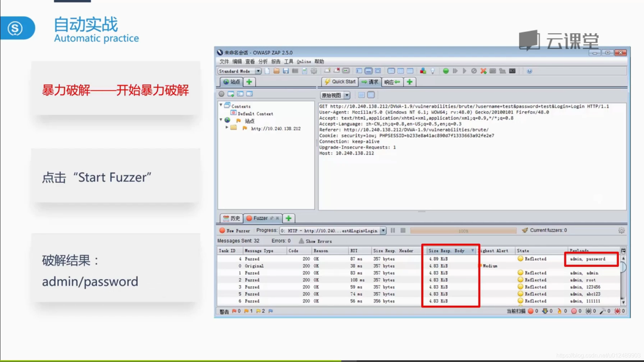
Task: Open the Options gear in main toolbar
Action: click(x=314, y=71)
